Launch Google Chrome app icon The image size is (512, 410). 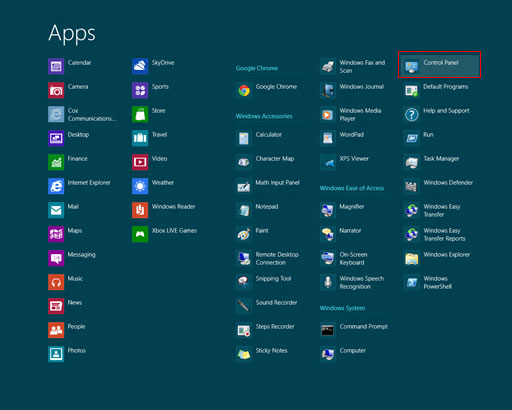pos(244,90)
